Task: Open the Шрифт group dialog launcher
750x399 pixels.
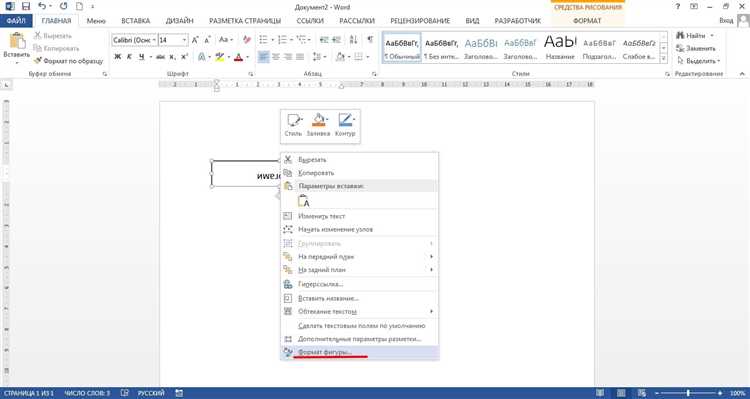Action: pos(250,74)
